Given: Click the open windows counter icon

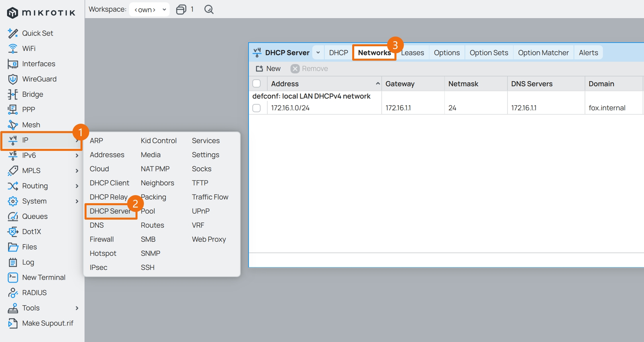Looking at the screenshot, I should click(x=181, y=9).
